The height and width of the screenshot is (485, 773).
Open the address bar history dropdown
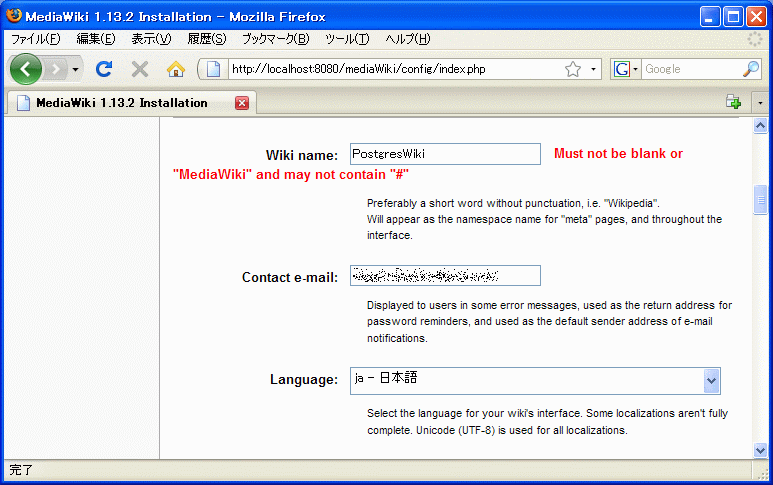click(x=593, y=69)
